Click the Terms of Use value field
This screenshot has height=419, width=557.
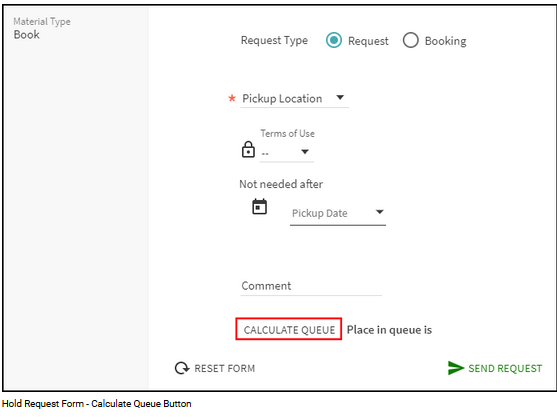286,153
